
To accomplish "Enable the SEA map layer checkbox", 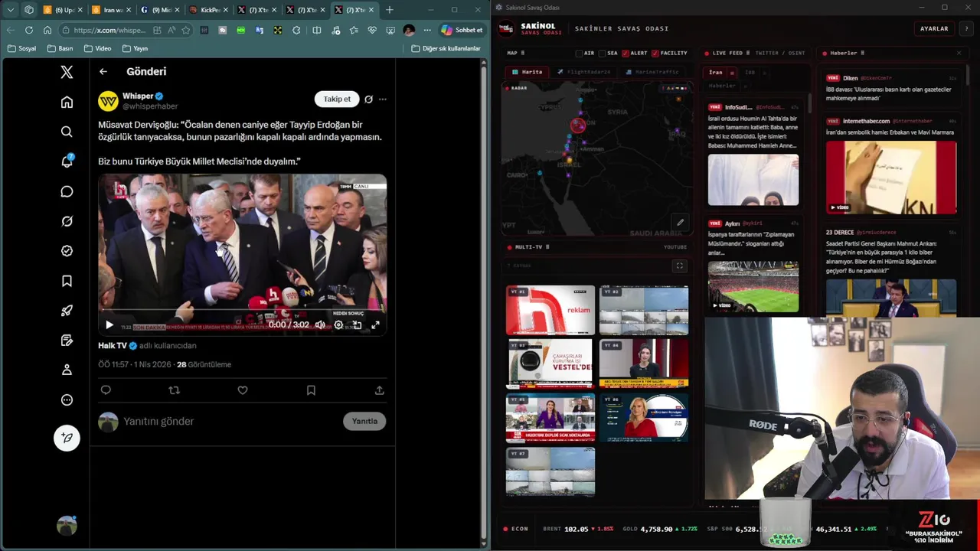I will point(603,53).
